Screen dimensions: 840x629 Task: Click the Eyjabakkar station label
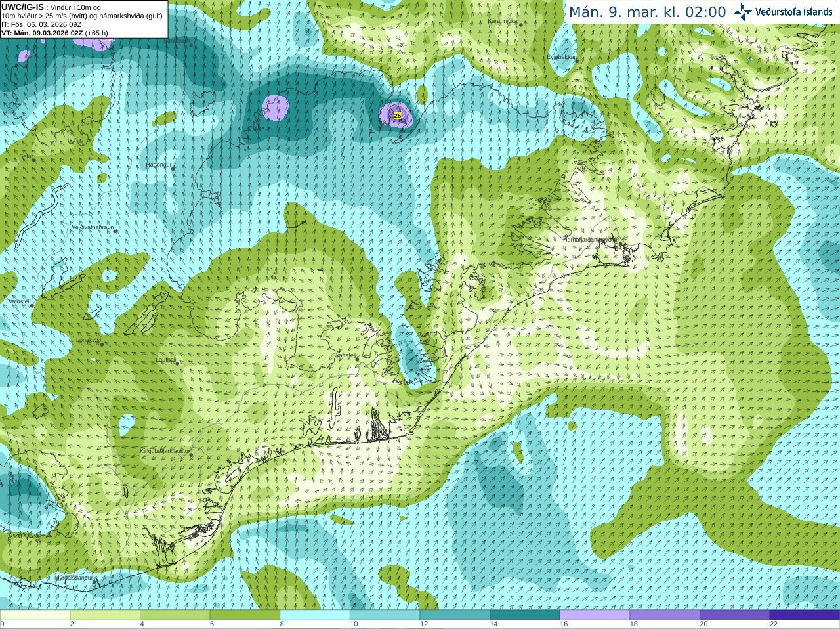click(562, 57)
